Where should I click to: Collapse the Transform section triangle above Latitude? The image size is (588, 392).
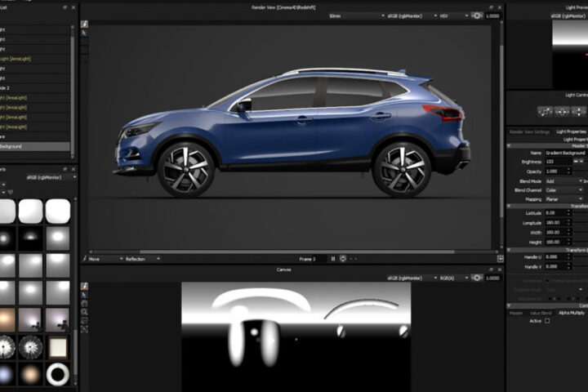[x=509, y=207]
